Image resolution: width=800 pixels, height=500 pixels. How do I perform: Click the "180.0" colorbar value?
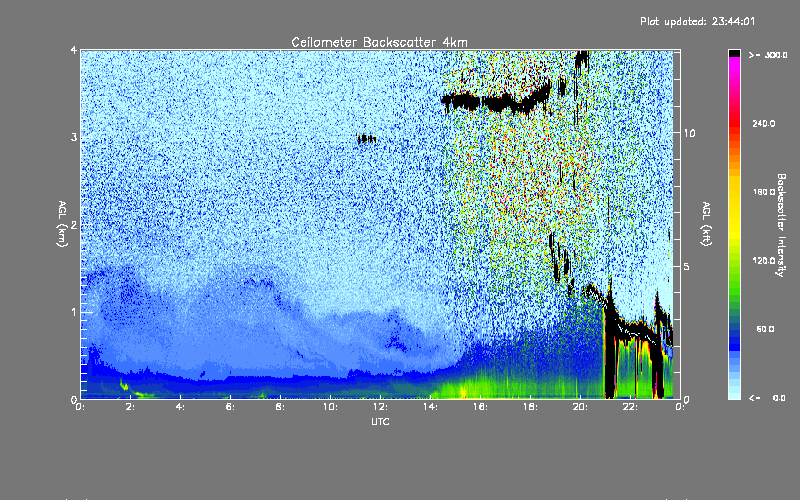pyautogui.click(x=764, y=192)
